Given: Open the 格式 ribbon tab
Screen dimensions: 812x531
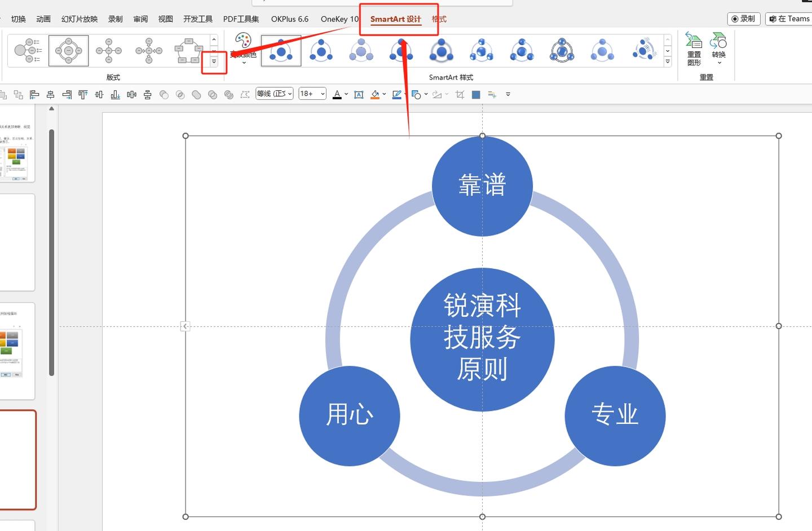Looking at the screenshot, I should 439,19.
